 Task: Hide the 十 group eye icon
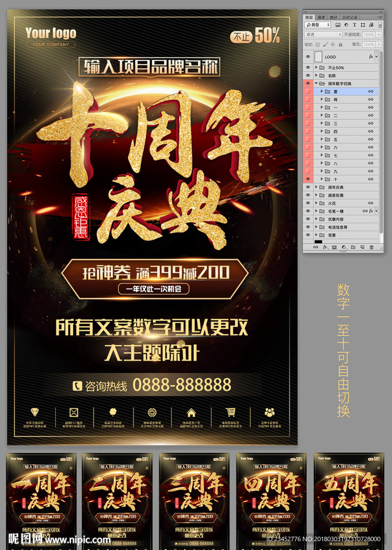point(308,179)
